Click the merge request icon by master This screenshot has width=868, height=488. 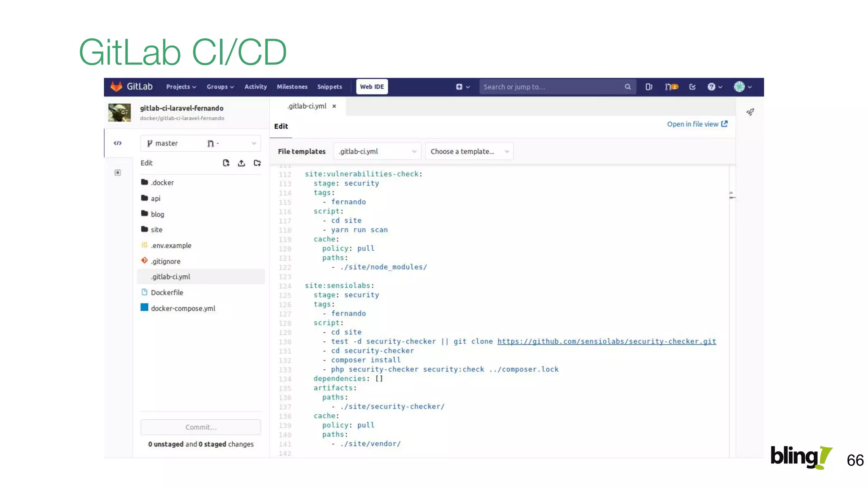(211, 144)
